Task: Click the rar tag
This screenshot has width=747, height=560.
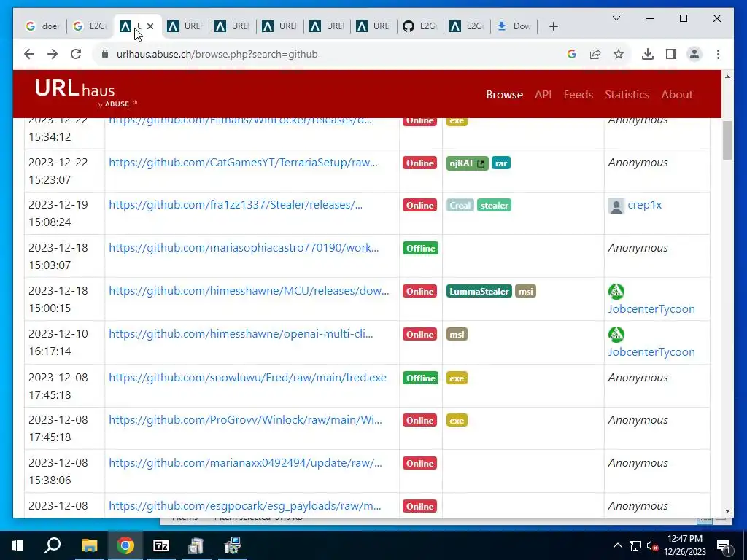Action: tap(500, 163)
